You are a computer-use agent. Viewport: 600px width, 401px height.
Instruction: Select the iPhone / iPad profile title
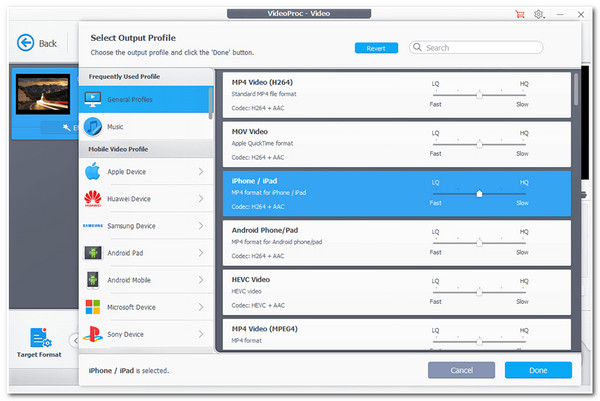pyautogui.click(x=254, y=181)
